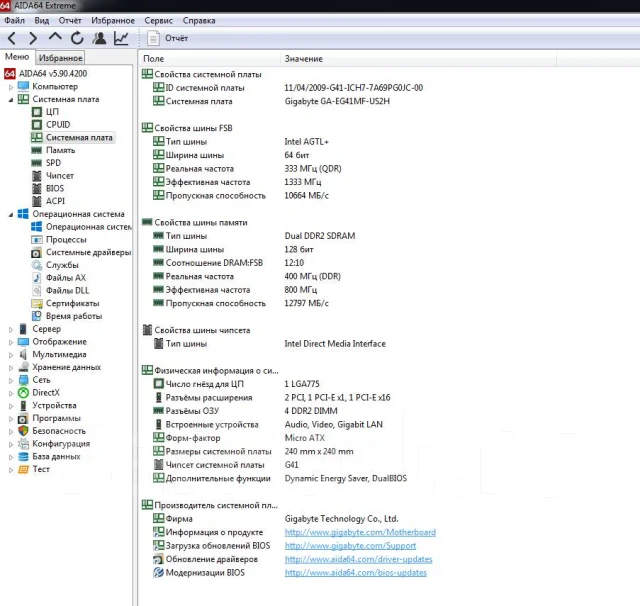Expand the Компьютер tree node
Image resolution: width=640 pixels, height=606 pixels.
11,87
